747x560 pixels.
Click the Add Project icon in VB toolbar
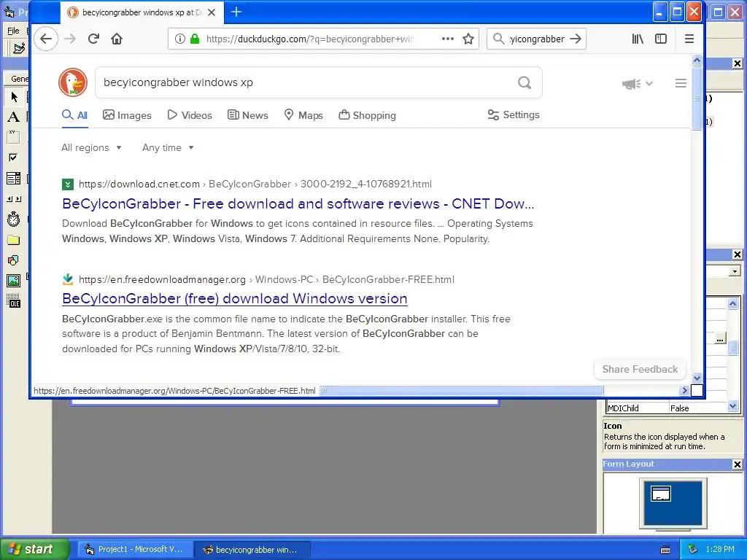point(18,48)
